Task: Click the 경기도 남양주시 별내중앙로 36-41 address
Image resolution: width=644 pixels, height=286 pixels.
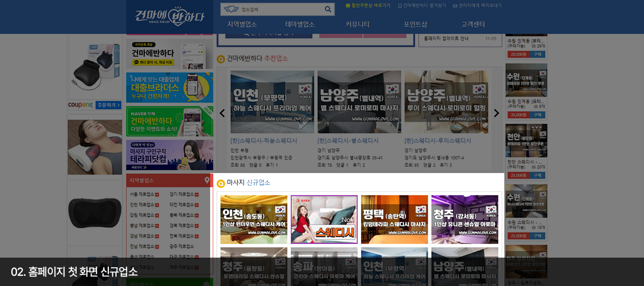Action: coord(350,158)
